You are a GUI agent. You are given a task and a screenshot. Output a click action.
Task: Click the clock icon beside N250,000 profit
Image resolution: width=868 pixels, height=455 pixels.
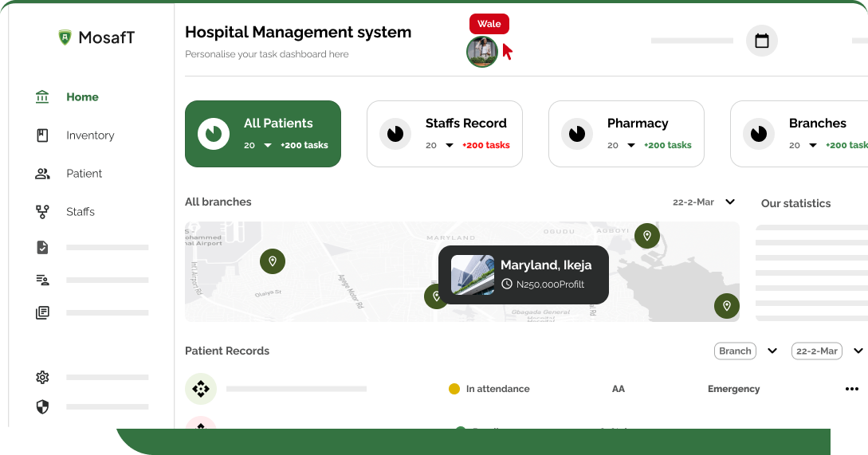[506, 284]
